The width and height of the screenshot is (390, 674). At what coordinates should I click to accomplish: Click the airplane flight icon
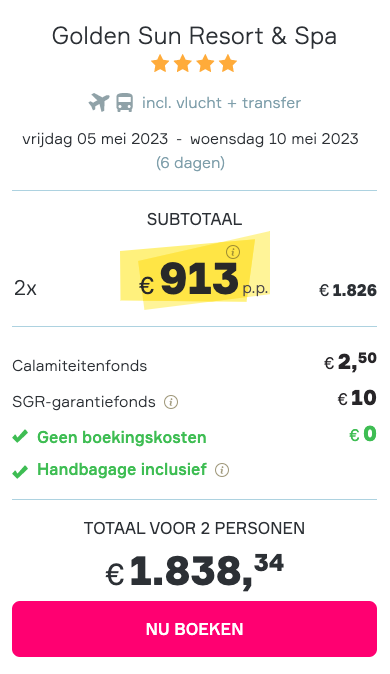coord(99,103)
